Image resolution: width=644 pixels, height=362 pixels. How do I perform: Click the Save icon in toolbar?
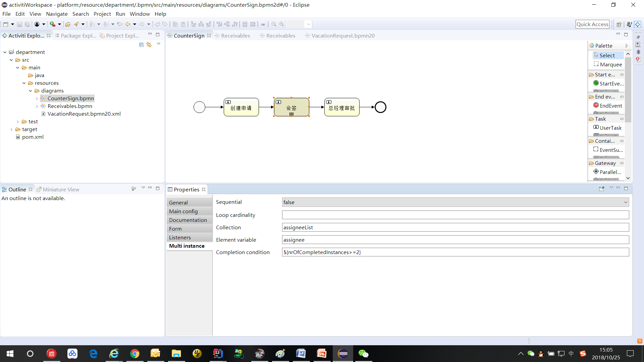coord(19,24)
